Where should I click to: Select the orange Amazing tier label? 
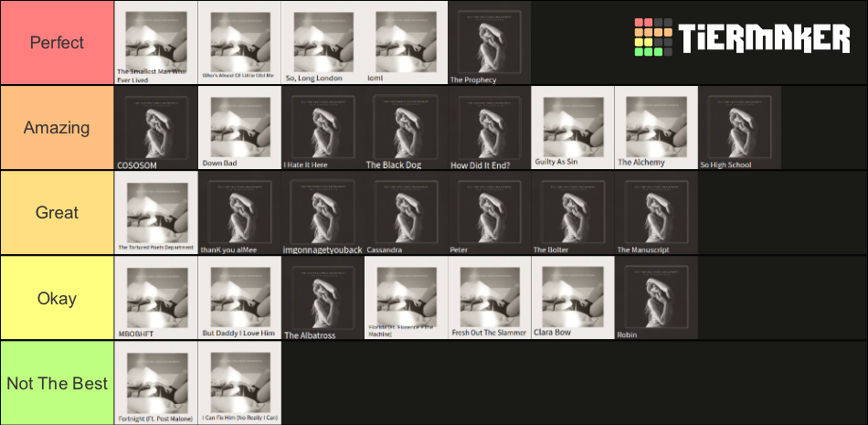pyautogui.click(x=57, y=128)
